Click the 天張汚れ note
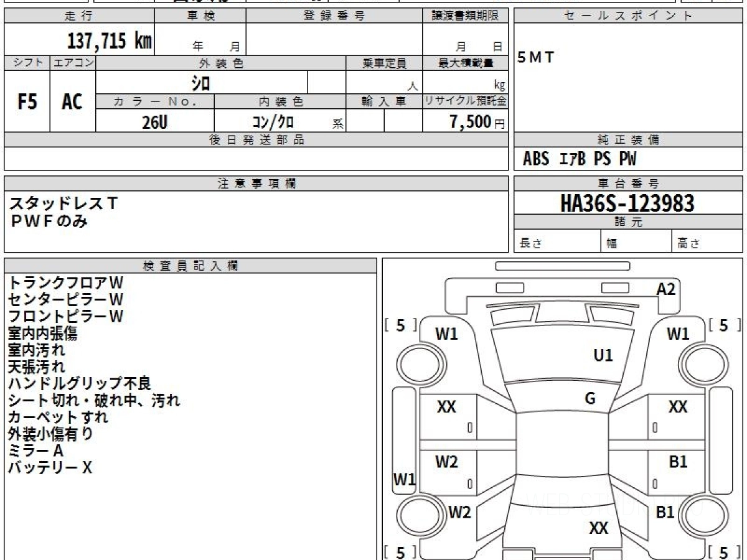This screenshot has height=560, width=747. click(x=36, y=367)
